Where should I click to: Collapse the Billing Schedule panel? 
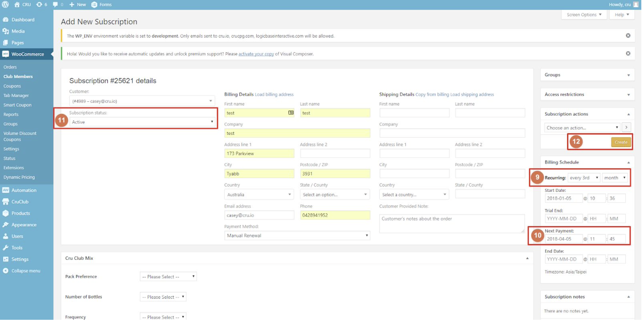628,162
